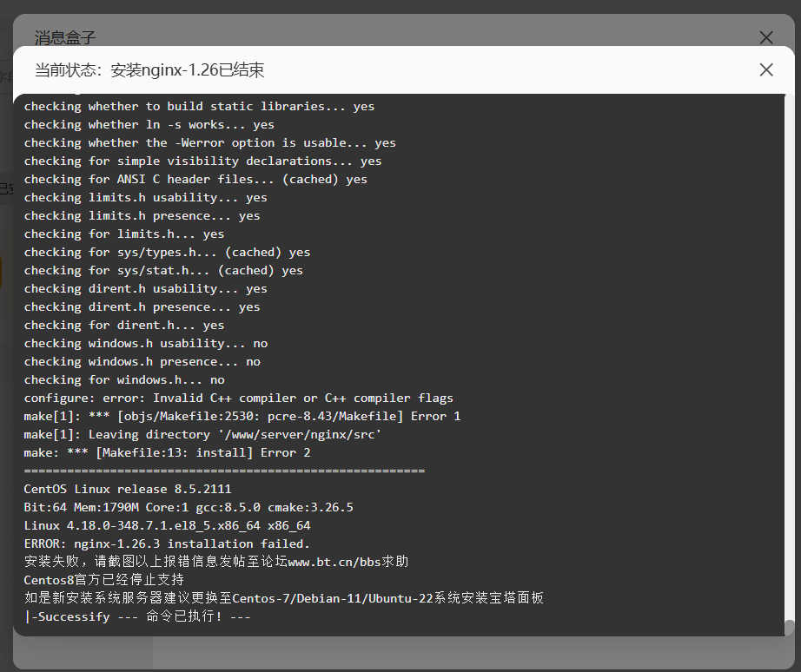801x672 pixels.
Task: Select the Linux 4.18.0-348.7.1.el8_5 kernel line
Action: (167, 525)
